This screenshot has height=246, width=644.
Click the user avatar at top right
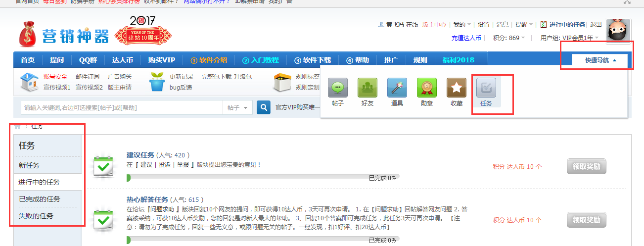[x=618, y=32]
